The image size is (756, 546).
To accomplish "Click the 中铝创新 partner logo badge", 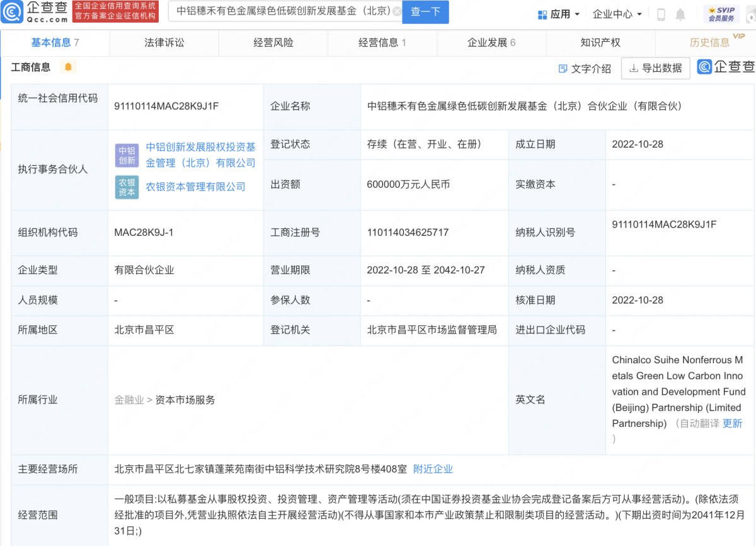I will (x=127, y=155).
